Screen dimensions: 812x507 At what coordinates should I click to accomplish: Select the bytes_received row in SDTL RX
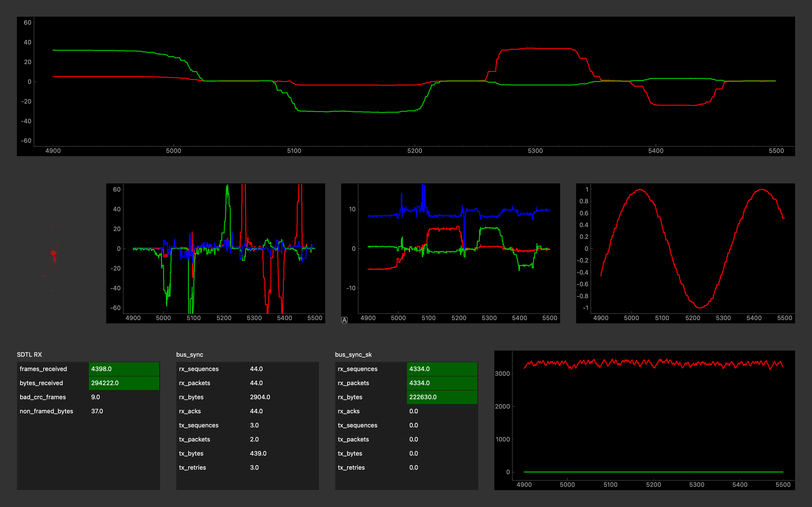click(41, 383)
